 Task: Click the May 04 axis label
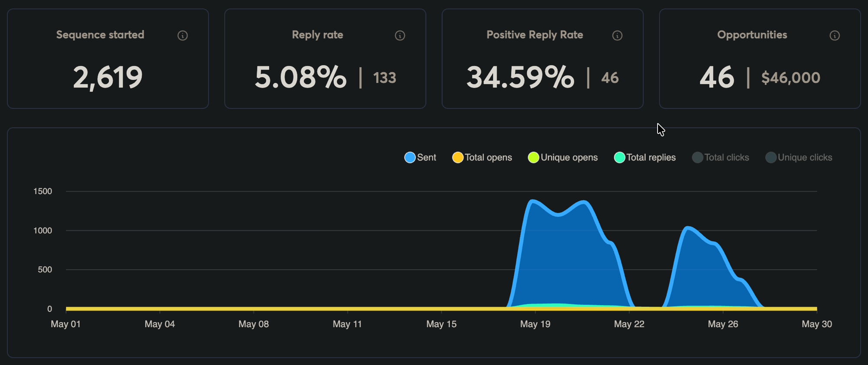pos(160,324)
